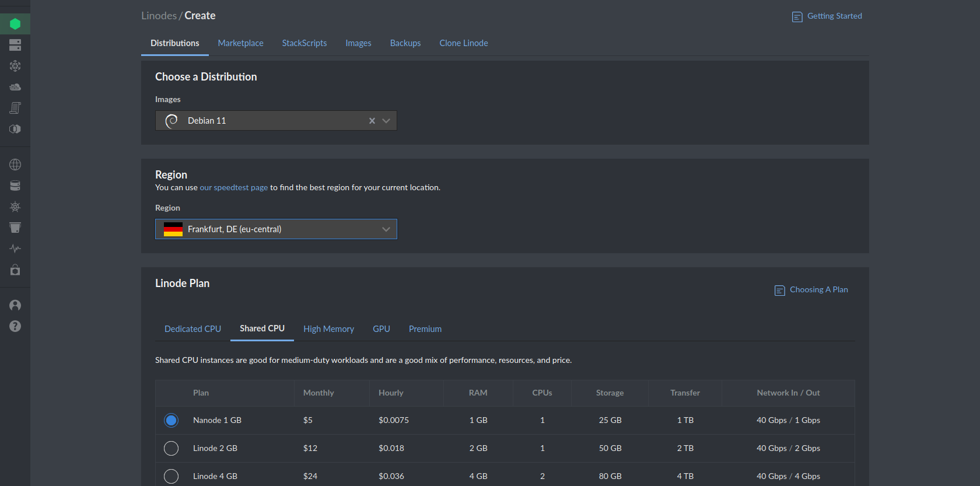Open Kubernetes helm-wheel icon in sidebar
Viewport: 980px width, 486px height.
pos(15,207)
